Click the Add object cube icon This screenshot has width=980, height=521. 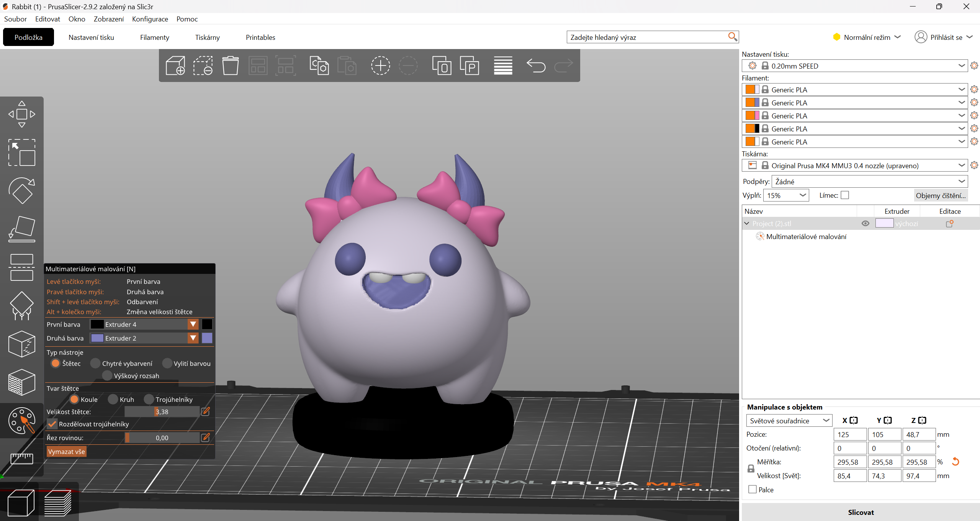175,66
